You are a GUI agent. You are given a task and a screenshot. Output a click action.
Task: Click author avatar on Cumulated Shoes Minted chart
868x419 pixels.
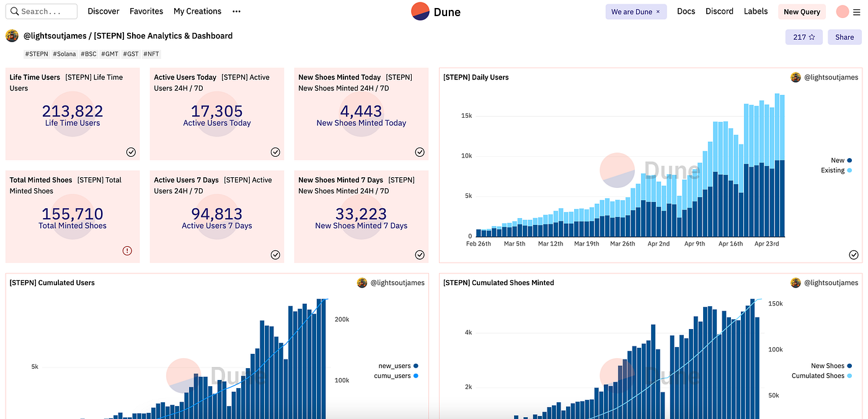tap(795, 283)
